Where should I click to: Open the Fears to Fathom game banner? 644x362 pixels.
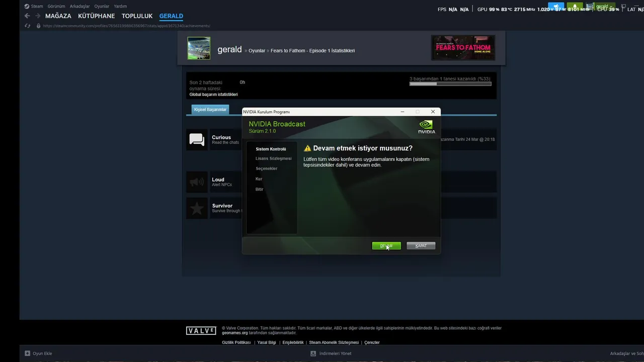click(x=463, y=48)
